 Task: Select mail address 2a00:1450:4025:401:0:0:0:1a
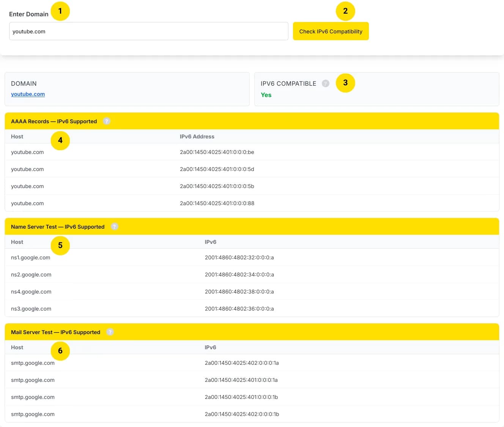(x=241, y=380)
